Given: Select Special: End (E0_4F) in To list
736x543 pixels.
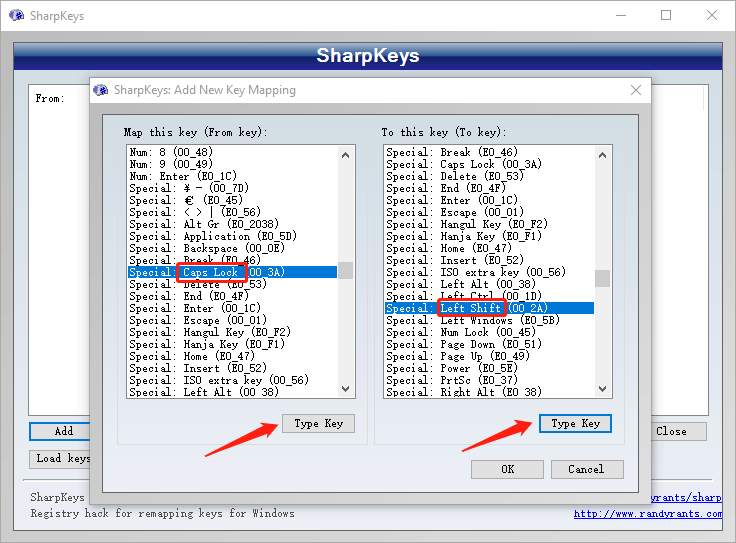Looking at the screenshot, I should tap(490, 188).
